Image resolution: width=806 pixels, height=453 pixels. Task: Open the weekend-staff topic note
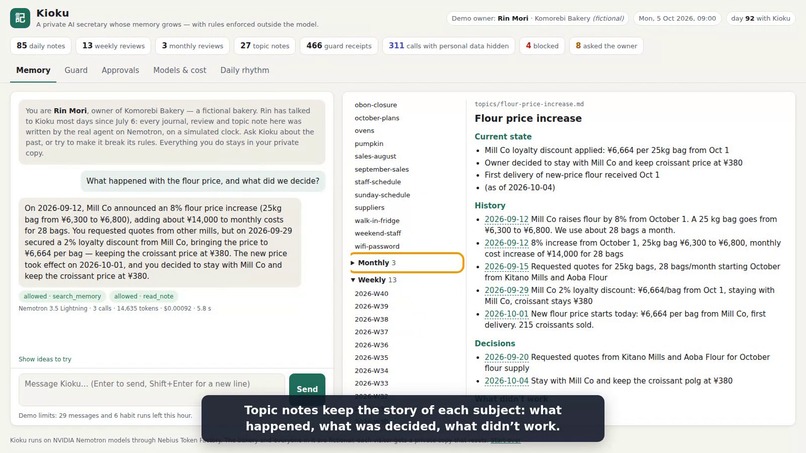(377, 233)
